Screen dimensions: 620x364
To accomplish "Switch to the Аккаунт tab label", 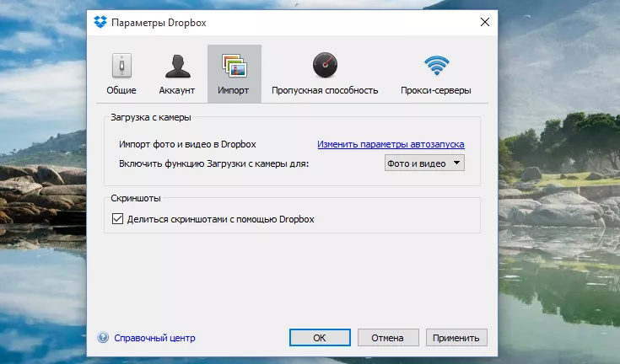I will coord(177,90).
